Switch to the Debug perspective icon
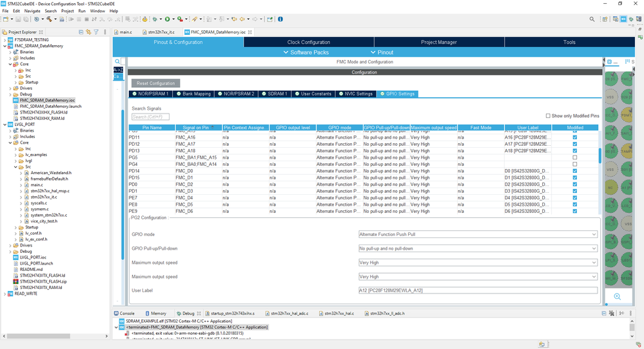The width and height of the screenshot is (644, 349). (631, 19)
